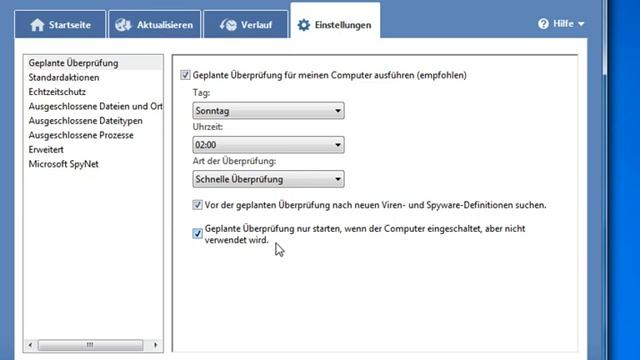Screen dimensions: 640x360
Task: Open the Art der Überprüfung dropdown
Action: [268, 179]
